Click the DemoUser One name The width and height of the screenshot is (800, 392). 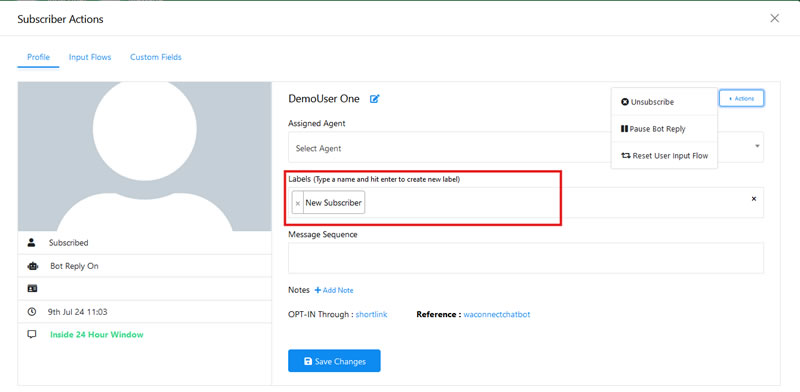click(324, 99)
